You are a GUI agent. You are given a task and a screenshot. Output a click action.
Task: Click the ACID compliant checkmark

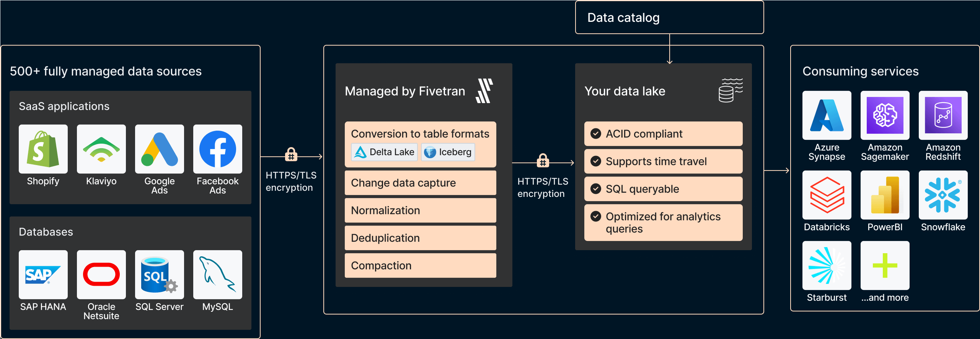(596, 134)
